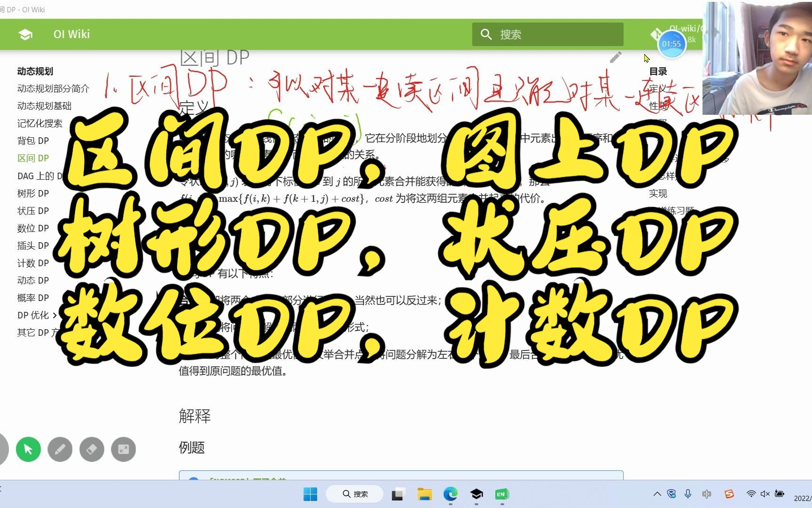Open 背包 DP in the sidebar
This screenshot has height=508, width=812.
[x=33, y=141]
